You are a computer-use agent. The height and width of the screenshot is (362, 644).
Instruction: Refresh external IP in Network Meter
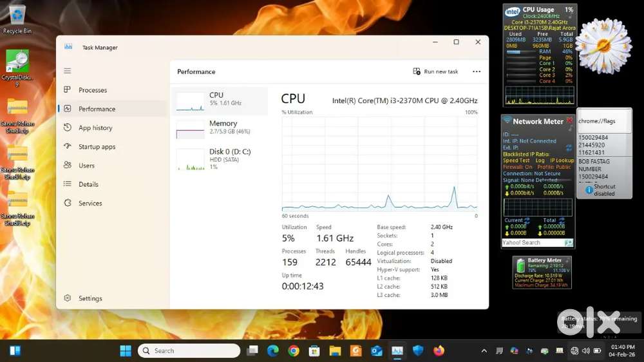click(x=569, y=148)
